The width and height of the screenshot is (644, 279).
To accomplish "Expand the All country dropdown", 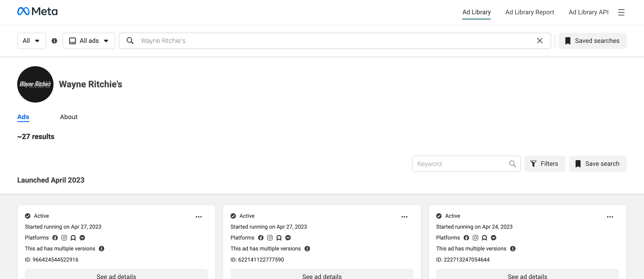I will (x=31, y=41).
